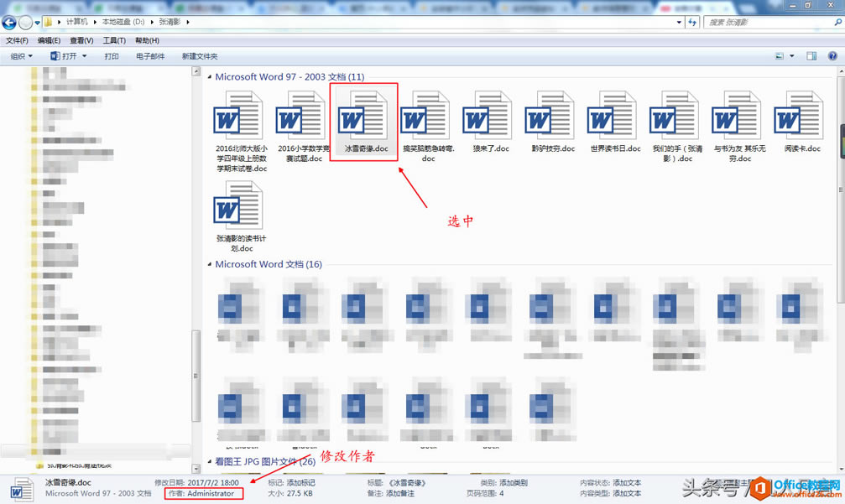Toggle the preview pane icon
The height and width of the screenshot is (504, 845).
click(x=811, y=56)
